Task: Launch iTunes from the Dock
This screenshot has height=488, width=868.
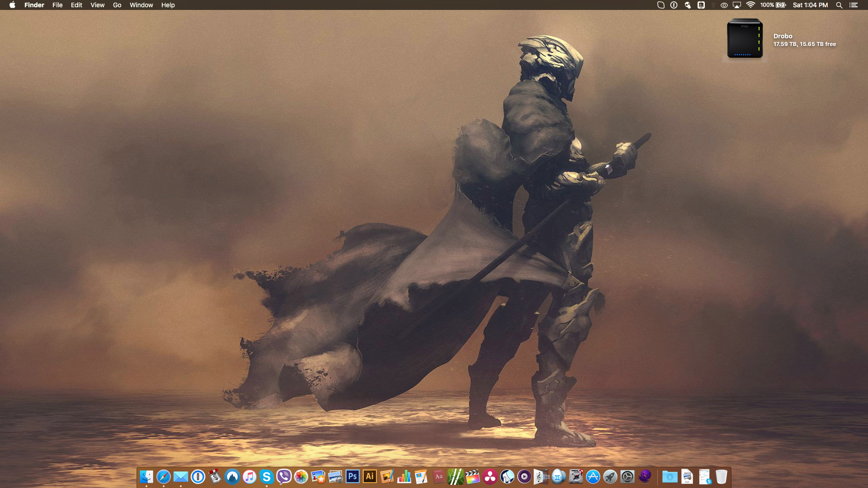Action: (x=249, y=476)
